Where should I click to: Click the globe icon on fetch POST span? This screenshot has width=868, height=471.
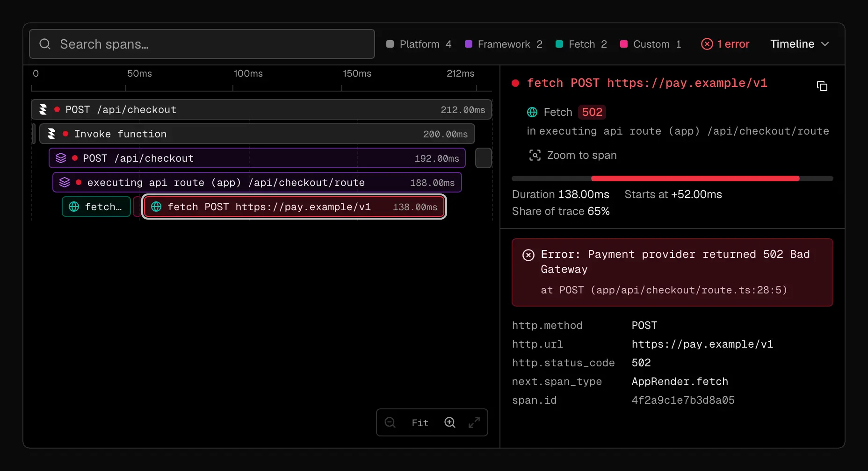[x=156, y=207]
